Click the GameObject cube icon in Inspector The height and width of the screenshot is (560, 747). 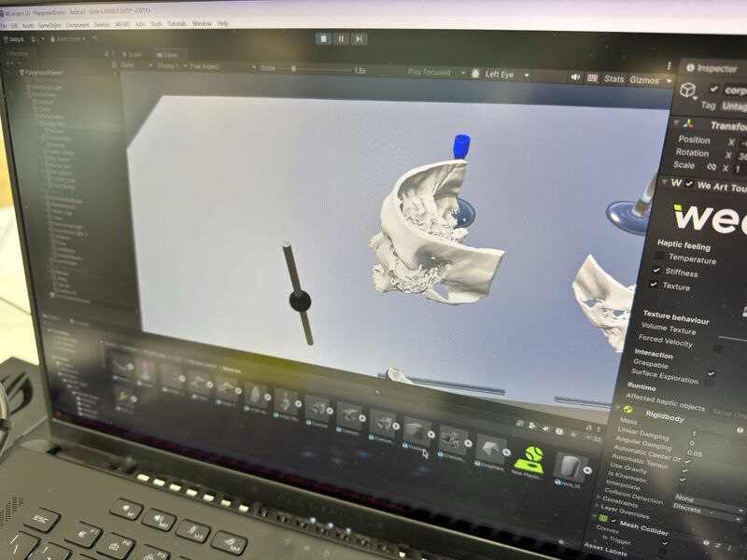[688, 90]
